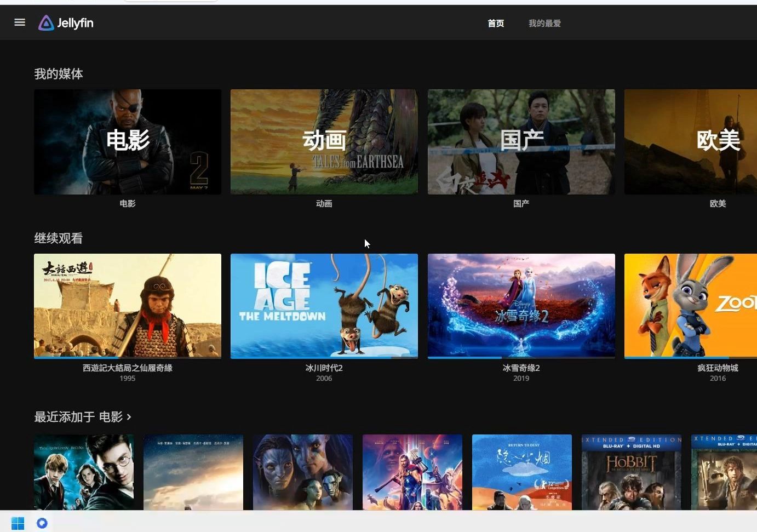
Task: Click the title text 疯狂动物城
Action: pyautogui.click(x=718, y=368)
